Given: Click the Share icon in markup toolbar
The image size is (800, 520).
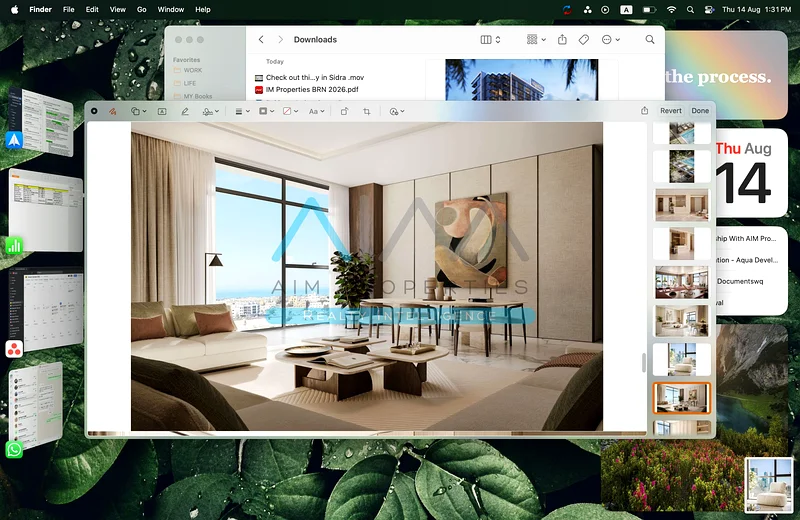Looking at the screenshot, I should [x=645, y=111].
